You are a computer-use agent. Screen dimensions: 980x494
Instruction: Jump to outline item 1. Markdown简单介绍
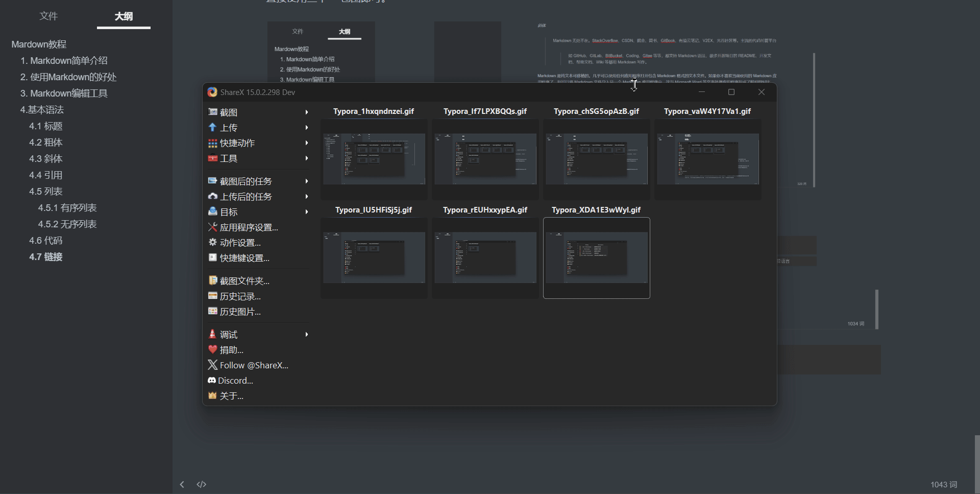(x=64, y=61)
